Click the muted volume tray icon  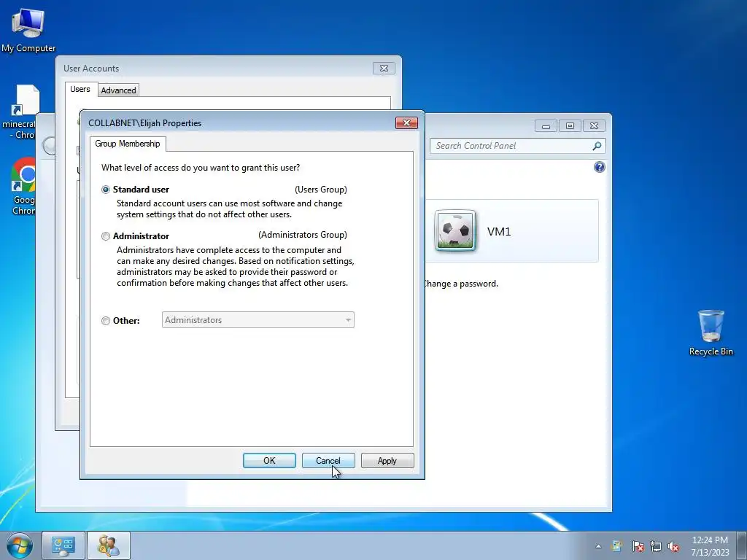tap(673, 546)
